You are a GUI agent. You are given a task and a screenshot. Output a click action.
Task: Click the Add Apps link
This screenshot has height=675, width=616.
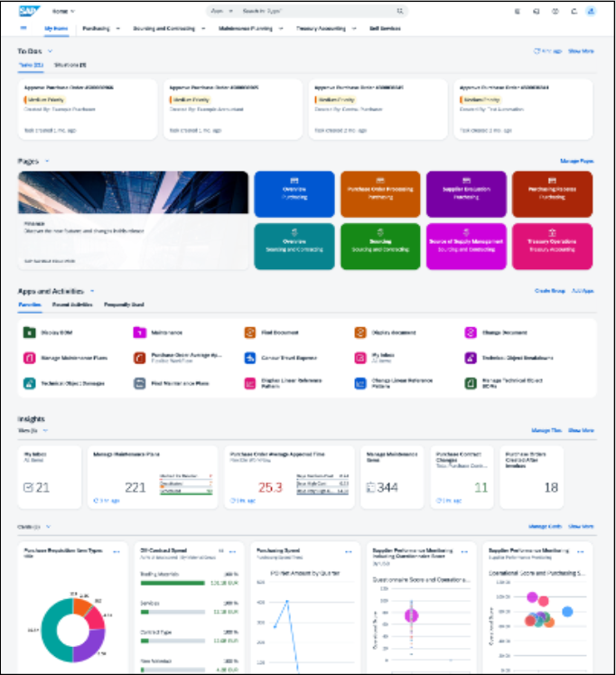(x=583, y=291)
